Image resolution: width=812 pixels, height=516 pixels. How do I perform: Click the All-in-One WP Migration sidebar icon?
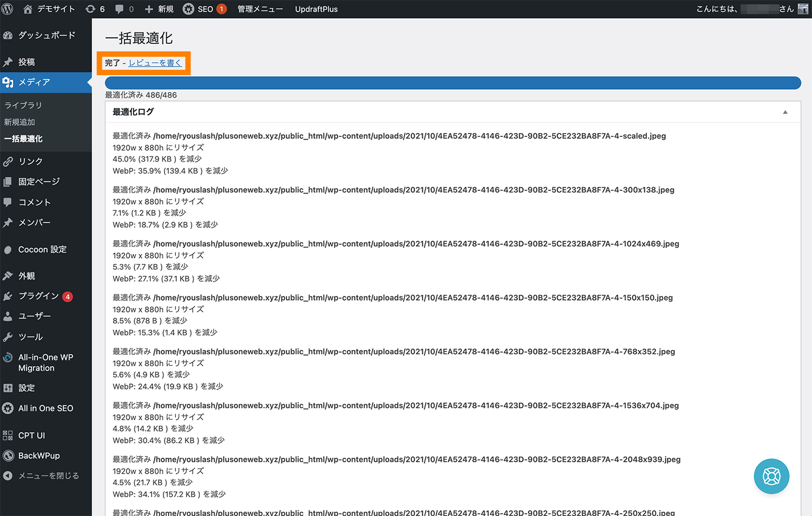(x=8, y=358)
